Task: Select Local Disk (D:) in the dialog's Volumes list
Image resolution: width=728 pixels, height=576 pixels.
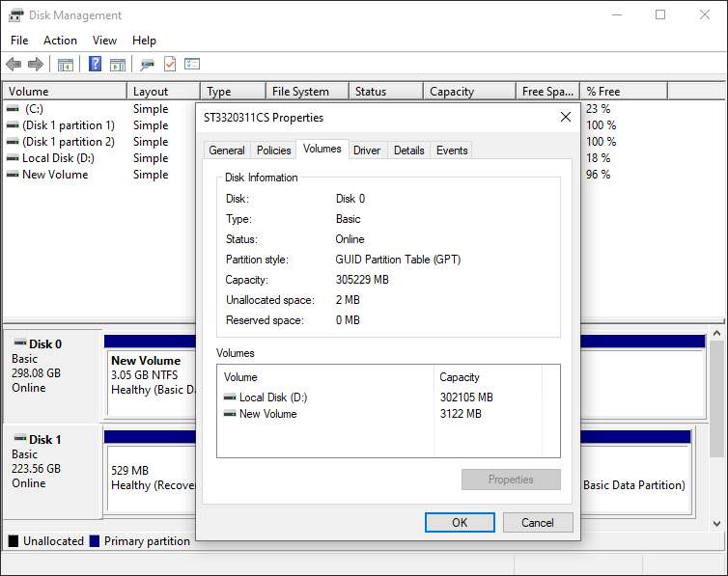Action: coord(272,398)
